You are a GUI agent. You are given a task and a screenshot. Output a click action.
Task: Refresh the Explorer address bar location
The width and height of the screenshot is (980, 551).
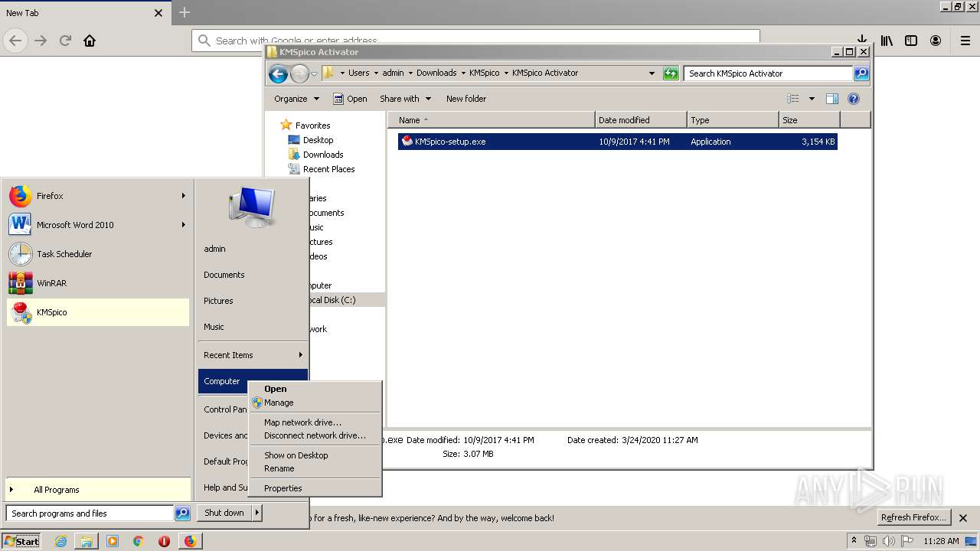point(671,73)
